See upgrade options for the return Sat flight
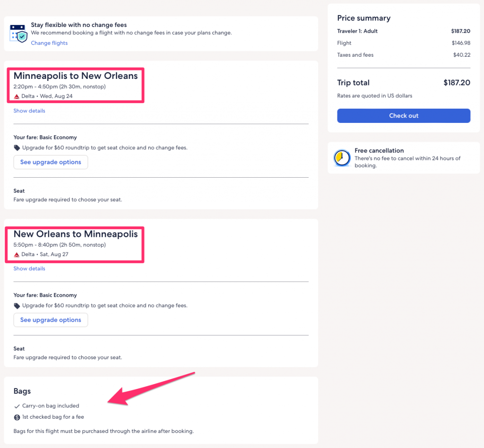Viewport: 484px width, 448px height. (x=51, y=320)
